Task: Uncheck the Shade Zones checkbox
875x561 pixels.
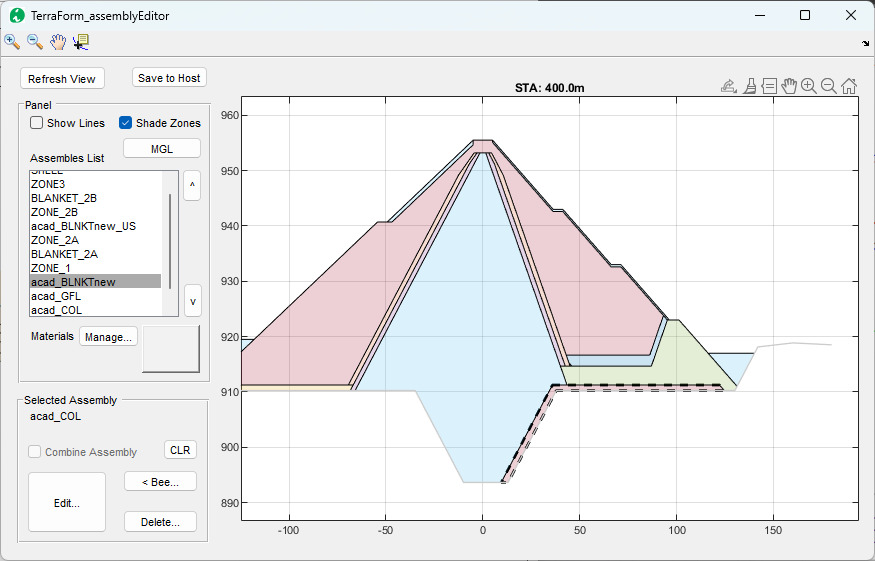Action: [126, 123]
